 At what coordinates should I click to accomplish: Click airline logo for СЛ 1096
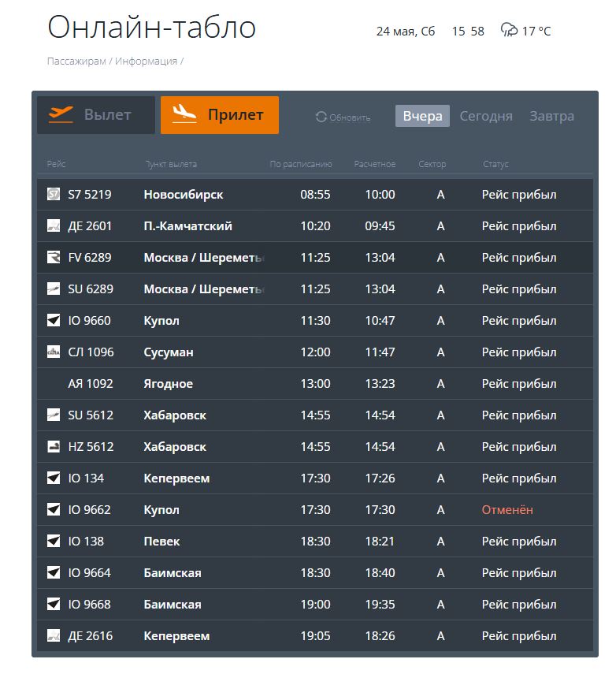(54, 352)
